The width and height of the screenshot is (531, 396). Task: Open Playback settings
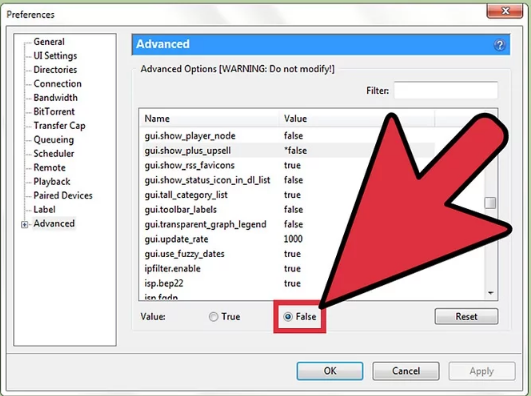(52, 182)
